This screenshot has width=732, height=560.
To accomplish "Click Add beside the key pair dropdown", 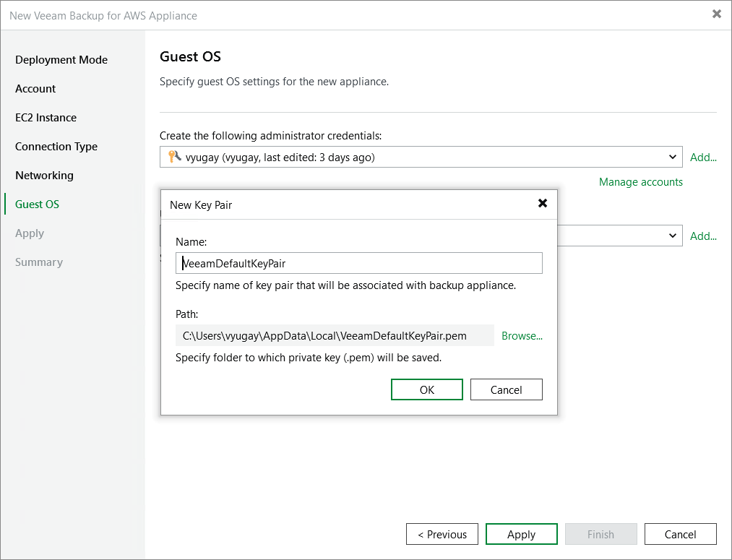I will point(702,236).
